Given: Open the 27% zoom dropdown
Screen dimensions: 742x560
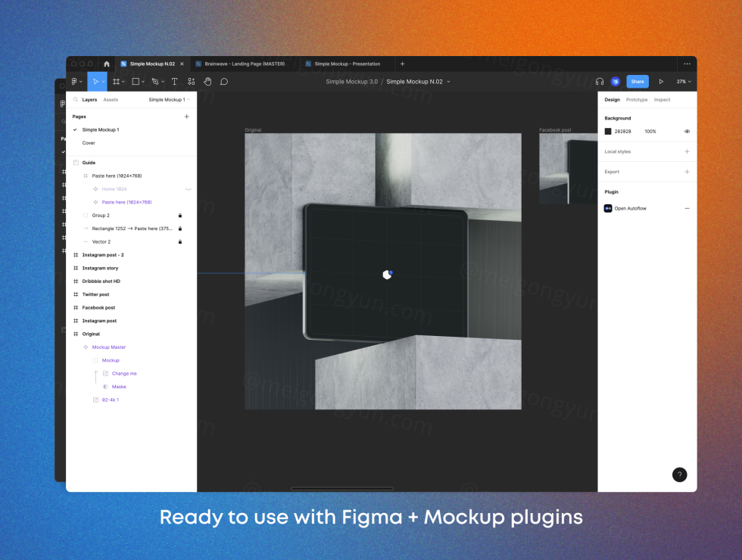Looking at the screenshot, I should [x=684, y=82].
